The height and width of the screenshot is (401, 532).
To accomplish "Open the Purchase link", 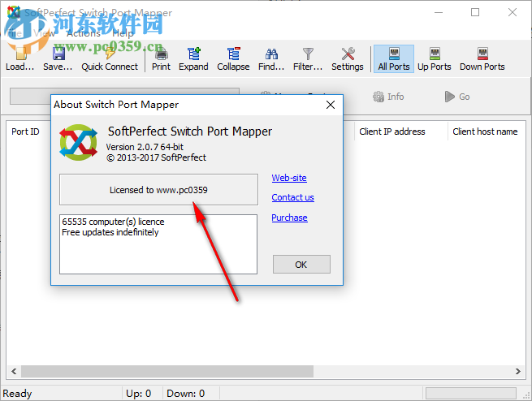I will point(289,218).
